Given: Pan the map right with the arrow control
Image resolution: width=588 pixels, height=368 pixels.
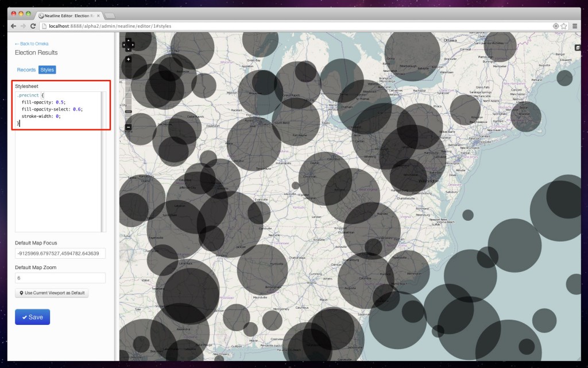Looking at the screenshot, I should (133, 45).
